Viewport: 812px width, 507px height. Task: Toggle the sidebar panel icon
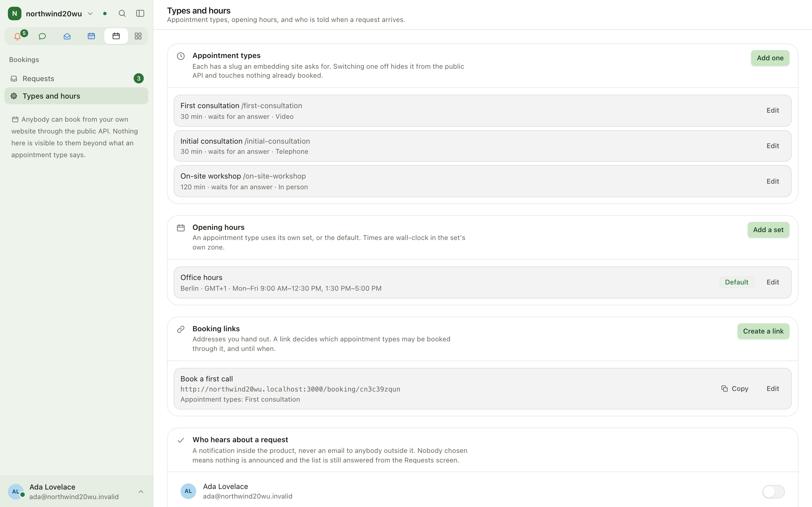click(x=140, y=14)
